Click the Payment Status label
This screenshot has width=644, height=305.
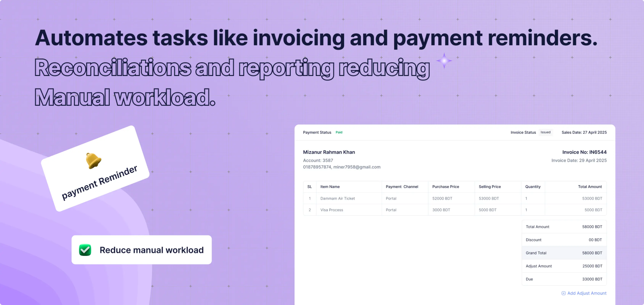317,132
